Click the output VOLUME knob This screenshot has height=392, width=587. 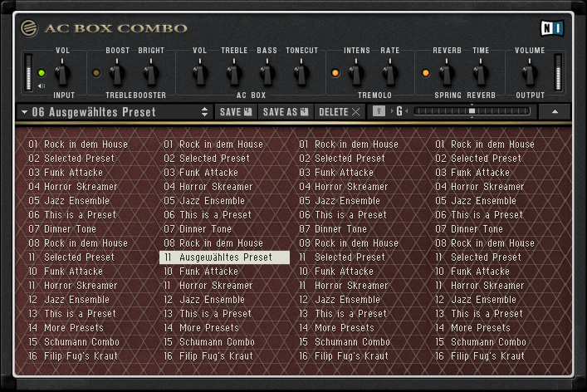(530, 73)
